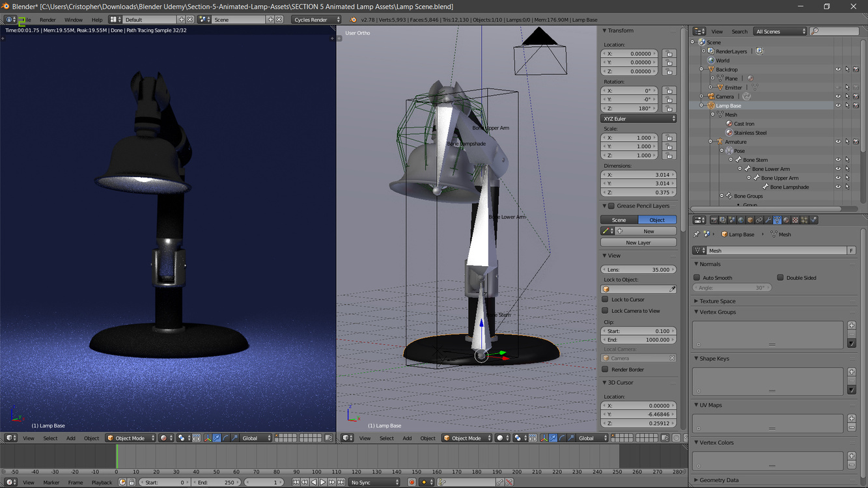This screenshot has width=868, height=488.
Task: Open the Object constraints chain-link tab
Action: pyautogui.click(x=759, y=220)
